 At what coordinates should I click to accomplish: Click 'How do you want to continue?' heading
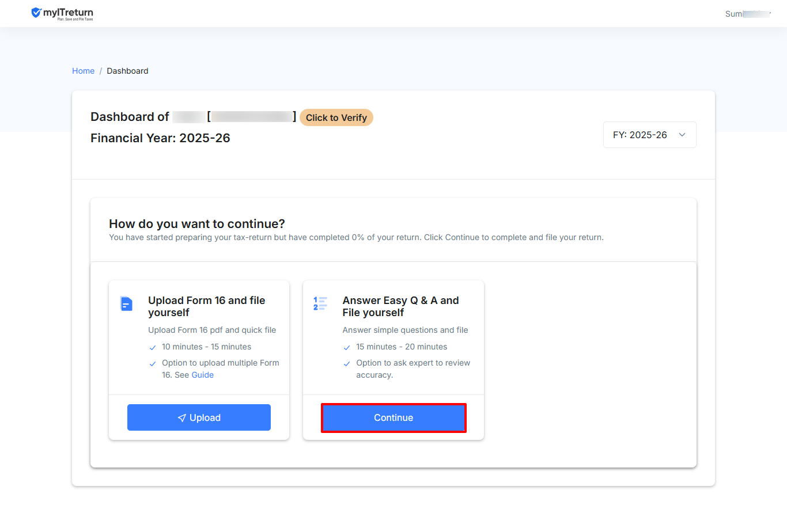pyautogui.click(x=197, y=224)
